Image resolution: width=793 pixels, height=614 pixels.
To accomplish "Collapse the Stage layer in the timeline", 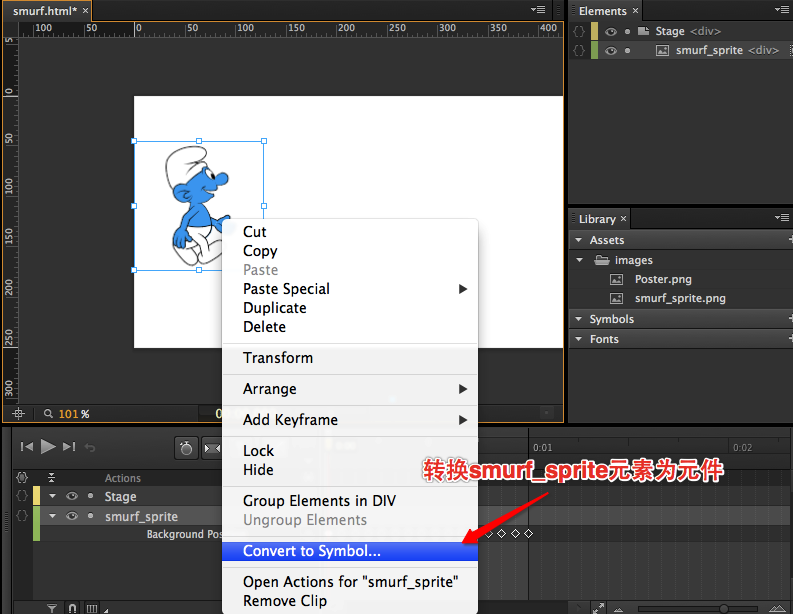I will 53,496.
